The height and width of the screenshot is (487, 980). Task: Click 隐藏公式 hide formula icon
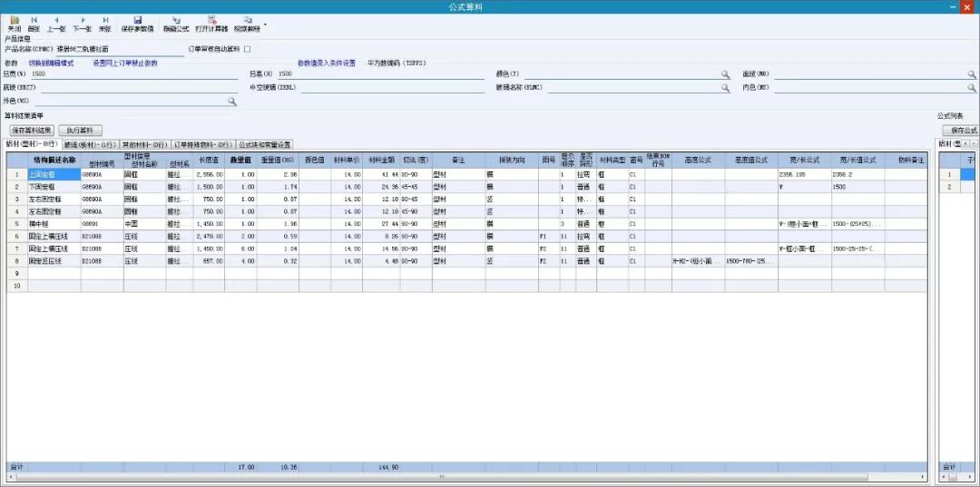176,24
